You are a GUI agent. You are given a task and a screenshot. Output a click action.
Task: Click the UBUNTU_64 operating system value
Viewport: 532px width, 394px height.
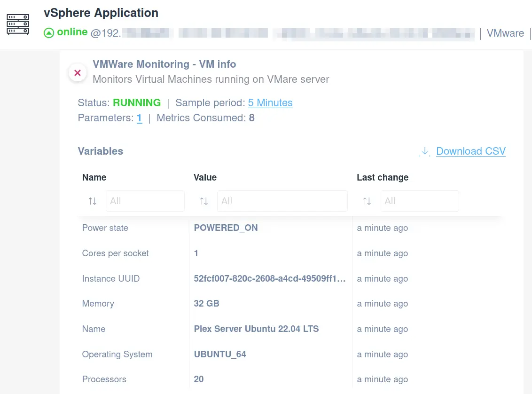220,354
